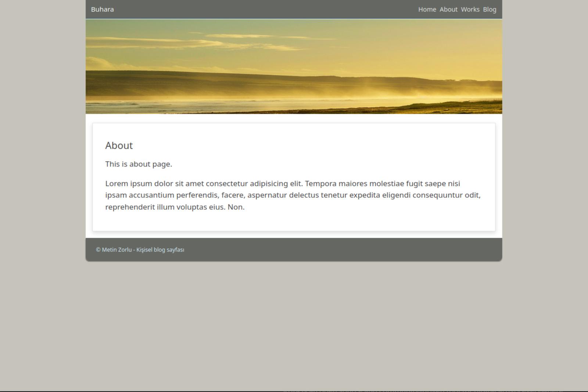Click the "This is about page." sentence
The width and height of the screenshot is (588, 392).
tap(139, 164)
